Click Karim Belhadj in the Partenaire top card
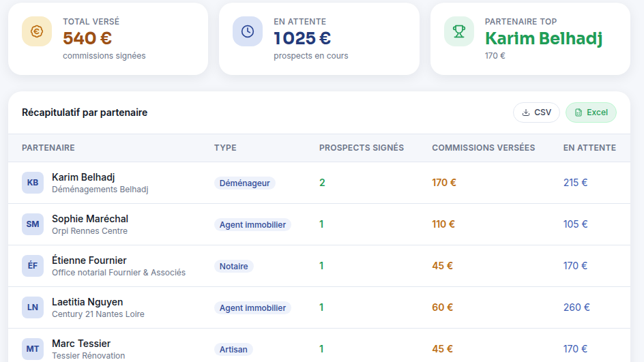Viewport: 644px width, 362px height. click(x=544, y=38)
